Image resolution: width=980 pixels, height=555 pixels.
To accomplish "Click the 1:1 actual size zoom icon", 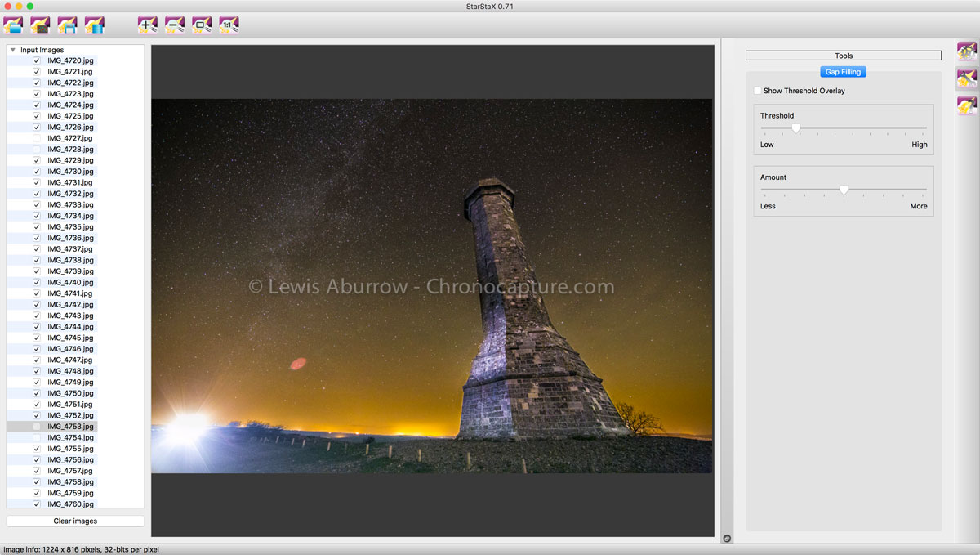I will pyautogui.click(x=229, y=25).
